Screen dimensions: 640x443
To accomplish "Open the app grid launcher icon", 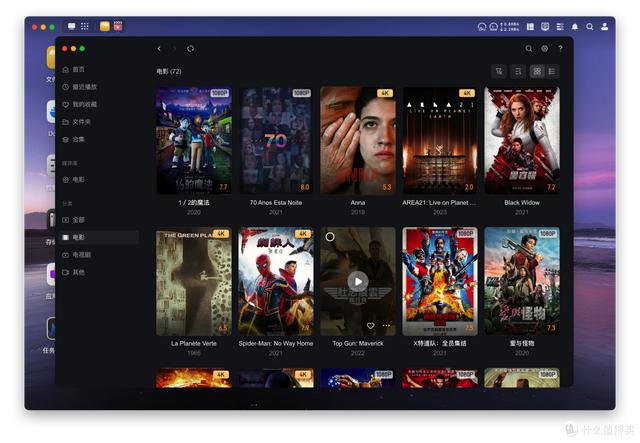I will (x=85, y=27).
